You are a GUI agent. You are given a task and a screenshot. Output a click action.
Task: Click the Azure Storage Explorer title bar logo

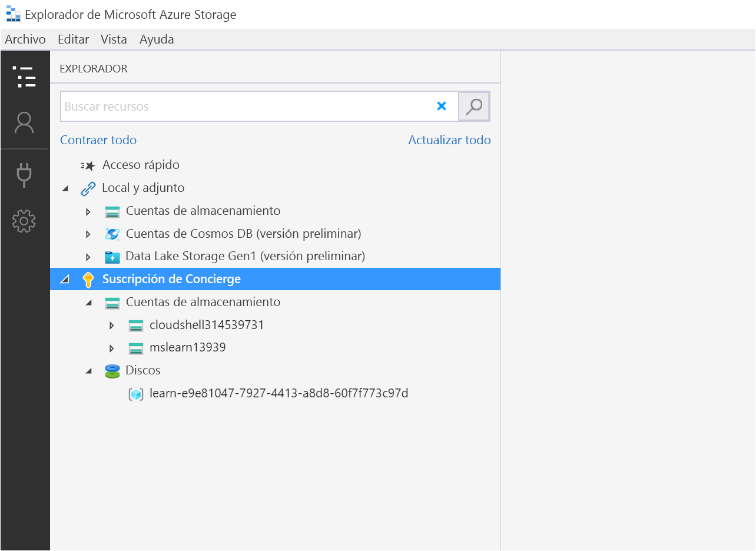[x=13, y=14]
